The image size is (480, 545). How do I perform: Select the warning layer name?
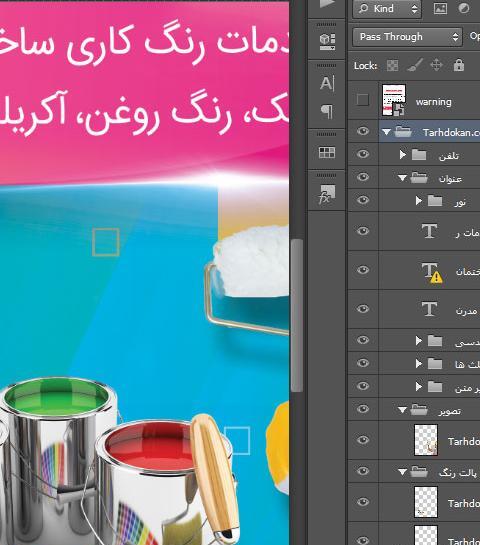point(433,102)
